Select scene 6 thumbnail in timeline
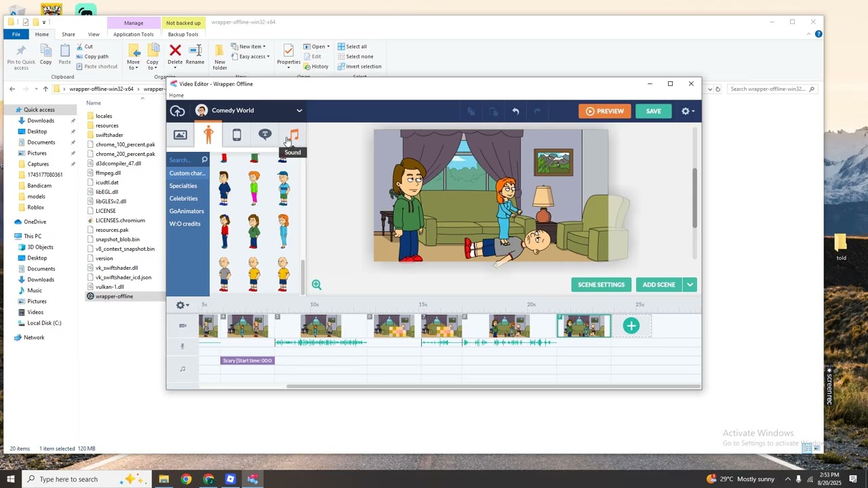Screen dimensions: 868x488 coord(394,326)
